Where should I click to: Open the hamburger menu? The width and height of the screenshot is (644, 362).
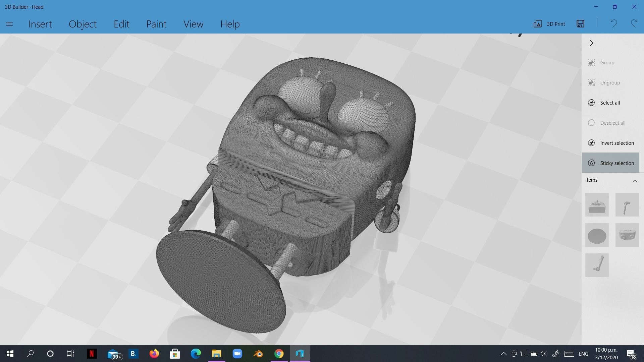point(9,24)
